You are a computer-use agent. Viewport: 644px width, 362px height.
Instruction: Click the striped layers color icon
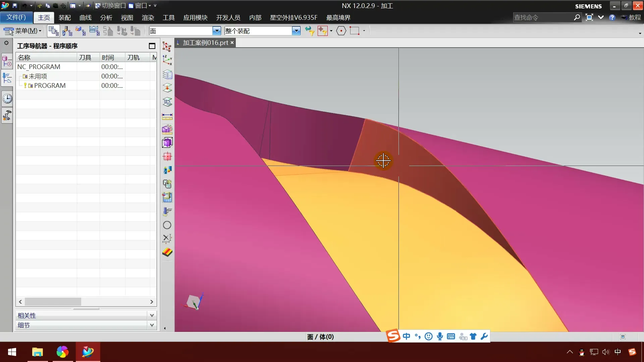[167, 252]
